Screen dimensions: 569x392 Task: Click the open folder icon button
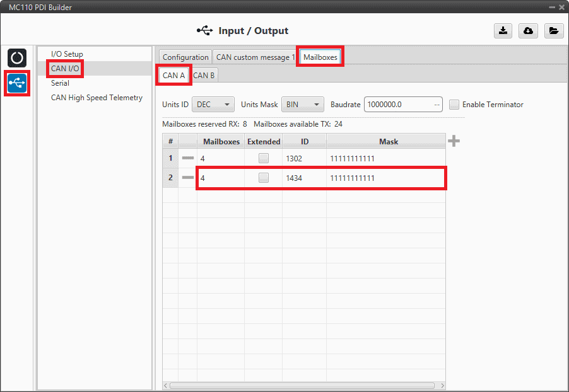[553, 31]
